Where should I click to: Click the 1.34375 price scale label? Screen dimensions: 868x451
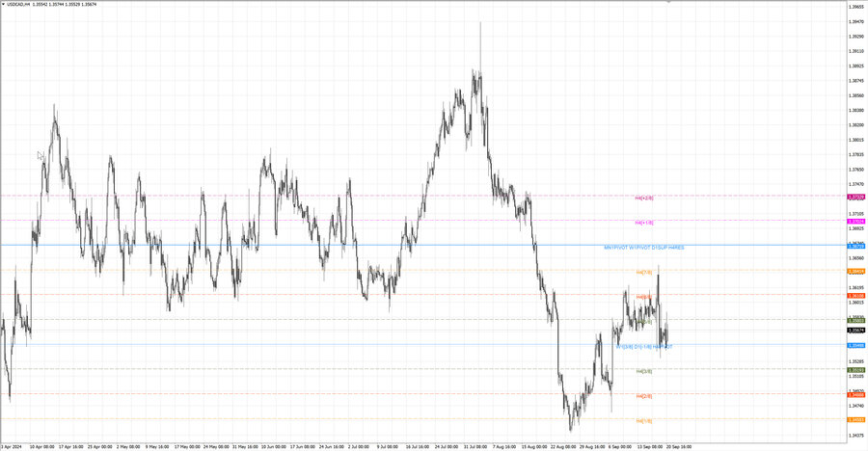[x=855, y=436]
